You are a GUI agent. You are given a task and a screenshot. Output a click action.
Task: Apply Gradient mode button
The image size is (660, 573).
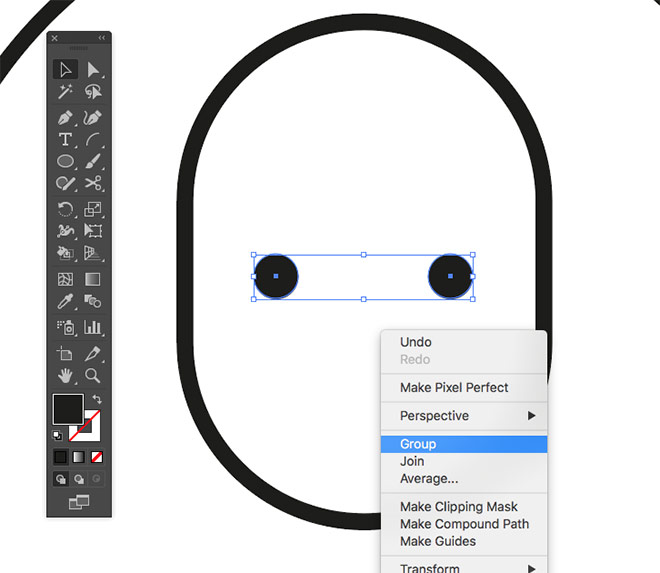79,457
